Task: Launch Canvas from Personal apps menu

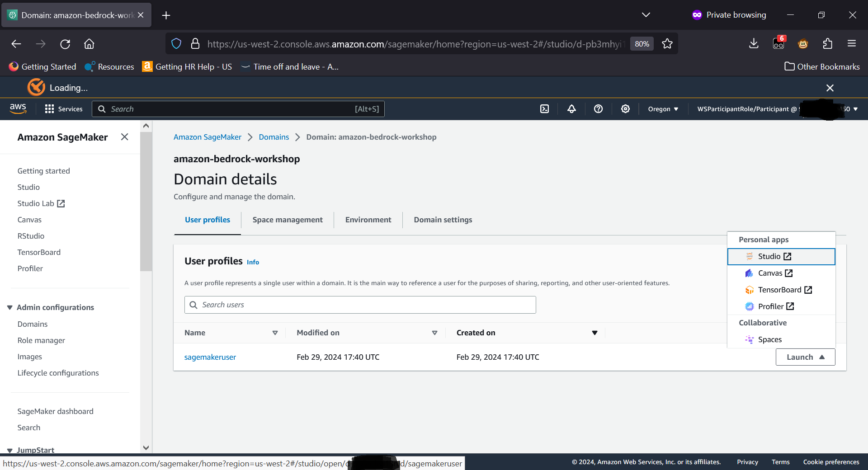Action: (781, 273)
